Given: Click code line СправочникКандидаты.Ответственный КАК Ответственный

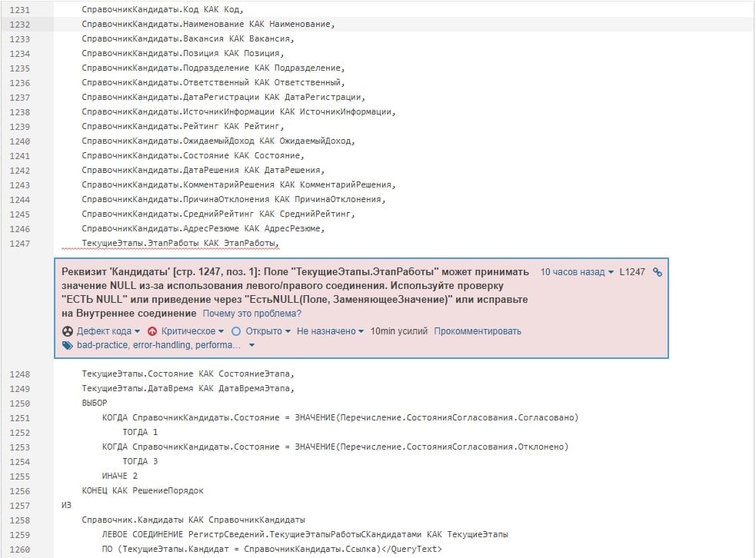Looking at the screenshot, I should pyautogui.click(x=213, y=82).
